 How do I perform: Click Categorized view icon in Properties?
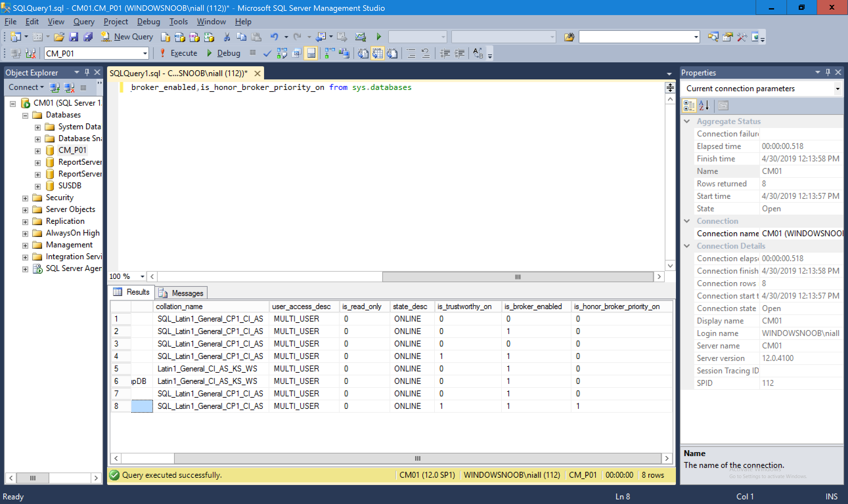(689, 106)
